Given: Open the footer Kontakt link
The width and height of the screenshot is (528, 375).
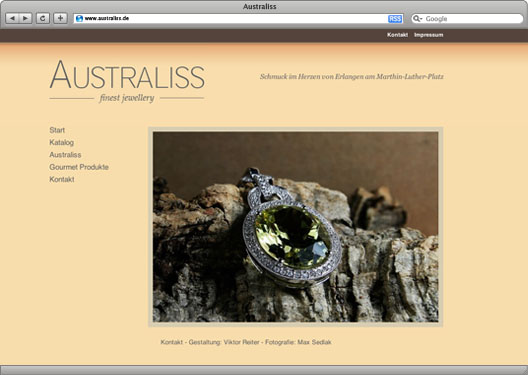Looking at the screenshot, I should [171, 342].
